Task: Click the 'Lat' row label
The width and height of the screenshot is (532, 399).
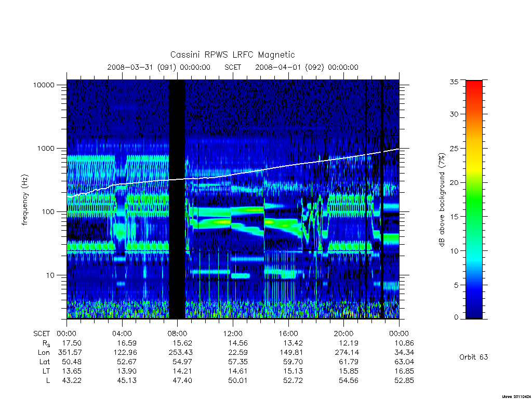Action: [x=45, y=362]
